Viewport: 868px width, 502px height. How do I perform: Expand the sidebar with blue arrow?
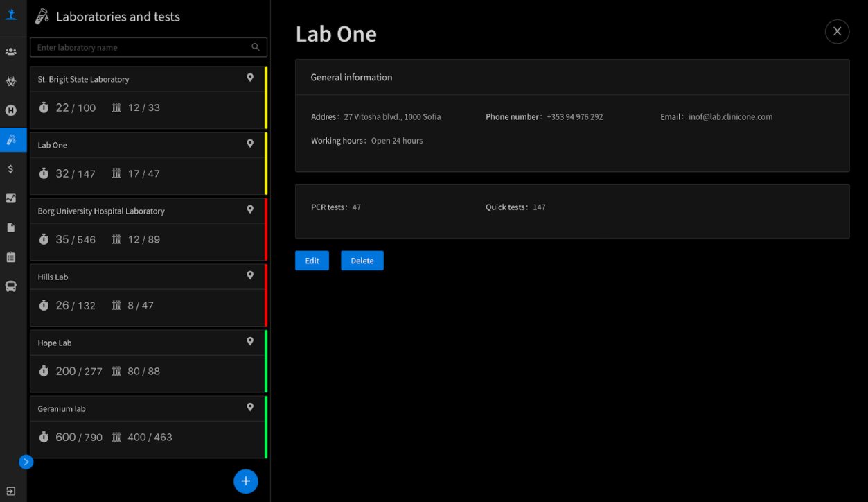point(26,462)
